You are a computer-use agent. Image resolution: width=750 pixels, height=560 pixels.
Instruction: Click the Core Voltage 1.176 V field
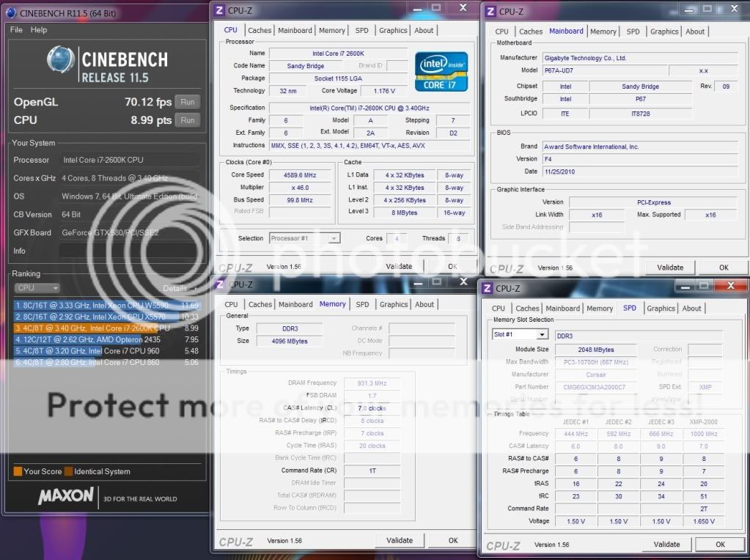384,91
